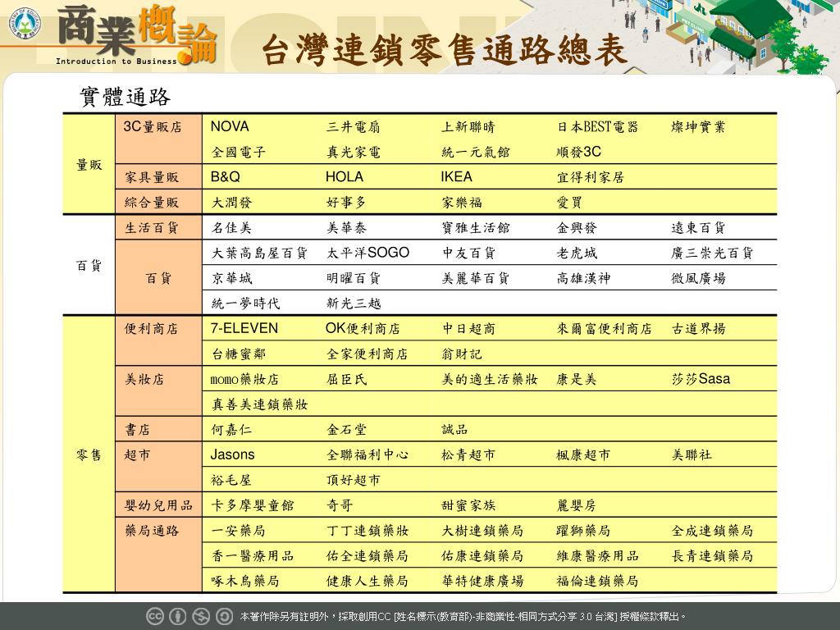Image resolution: width=840 pixels, height=630 pixels.
Task: Click the 美妝店 subcategory cell
Action: tap(158, 391)
